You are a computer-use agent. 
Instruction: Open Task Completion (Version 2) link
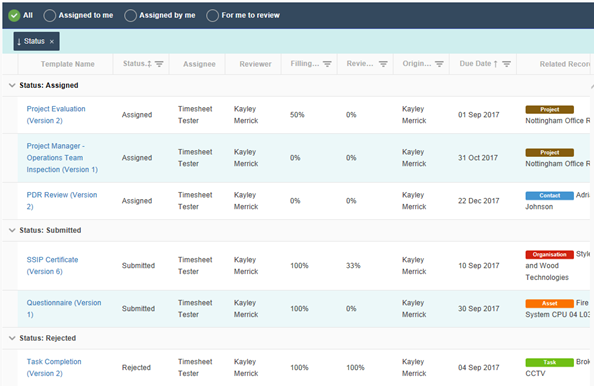(54, 367)
